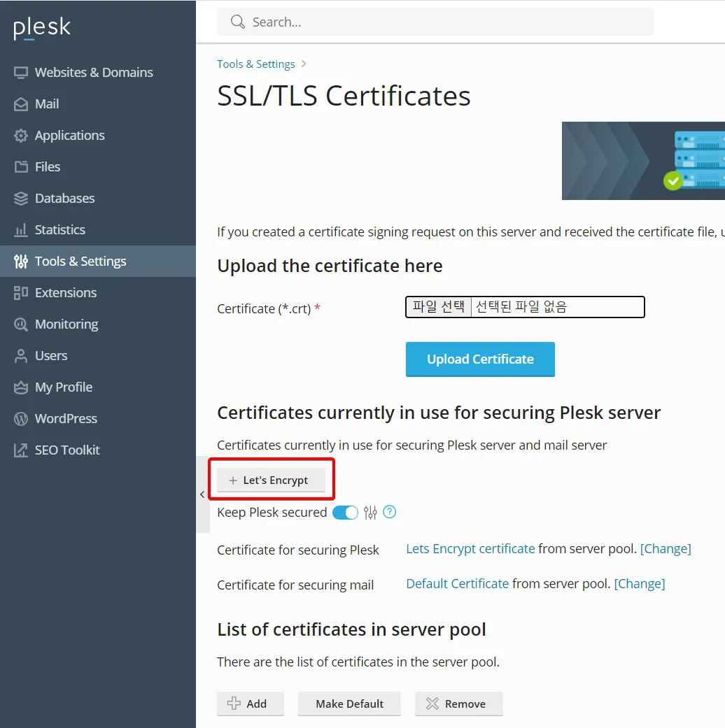
Task: Open WordPress sidebar item
Action: pyautogui.click(x=98, y=419)
